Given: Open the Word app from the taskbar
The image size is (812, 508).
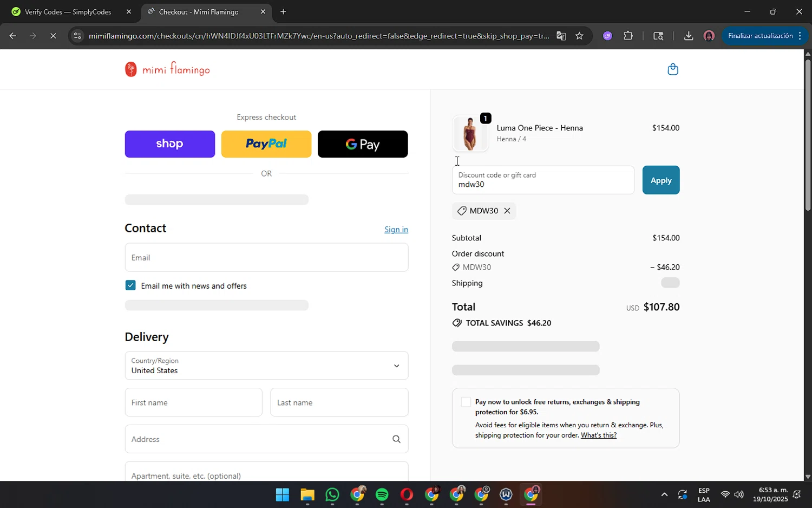Looking at the screenshot, I should [x=506, y=494].
